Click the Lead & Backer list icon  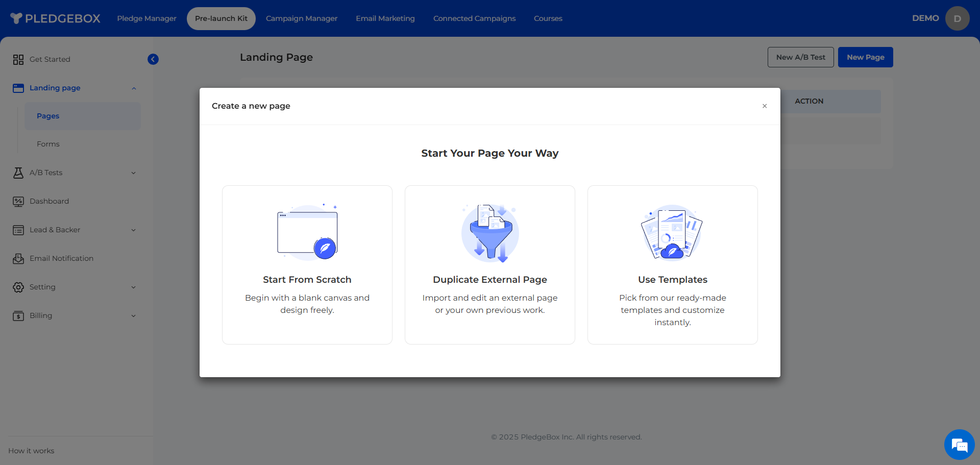click(x=18, y=230)
